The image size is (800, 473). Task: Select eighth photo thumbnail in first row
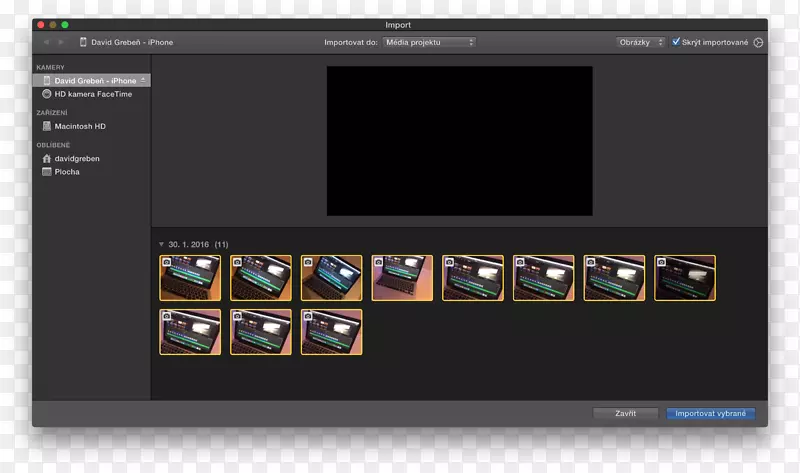pos(685,278)
